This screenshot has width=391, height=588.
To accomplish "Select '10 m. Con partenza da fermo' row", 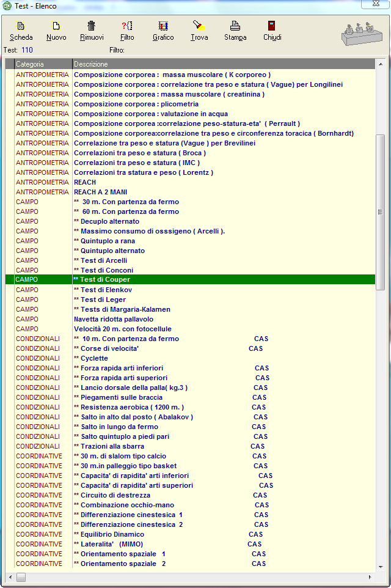I will 190,338.
